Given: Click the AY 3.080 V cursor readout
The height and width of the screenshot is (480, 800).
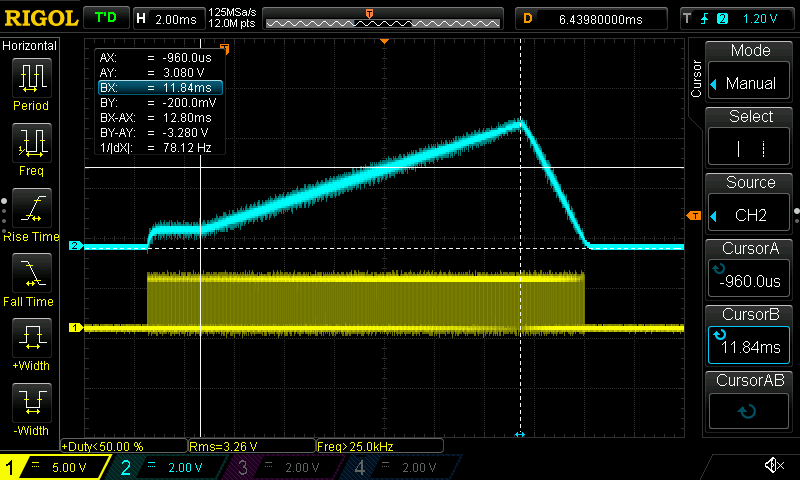Looking at the screenshot, I should 153,72.
